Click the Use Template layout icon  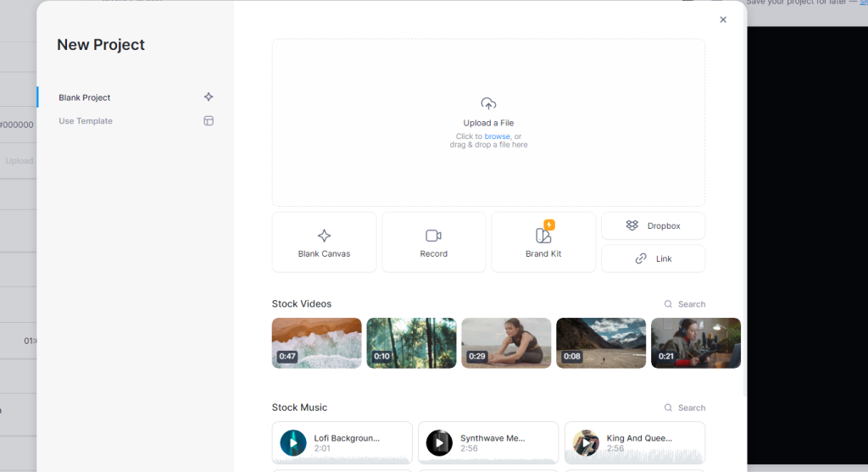click(209, 121)
